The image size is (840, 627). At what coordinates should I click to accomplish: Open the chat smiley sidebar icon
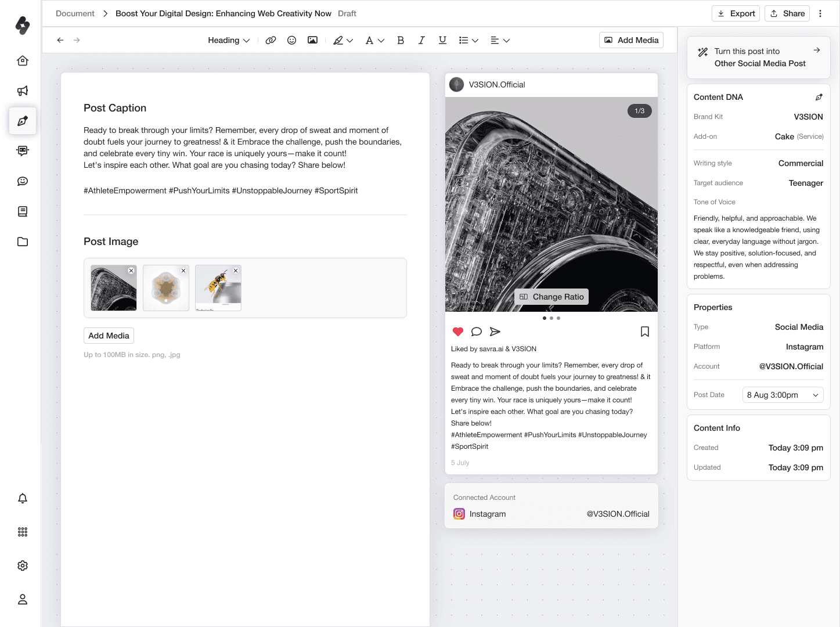pyautogui.click(x=23, y=181)
